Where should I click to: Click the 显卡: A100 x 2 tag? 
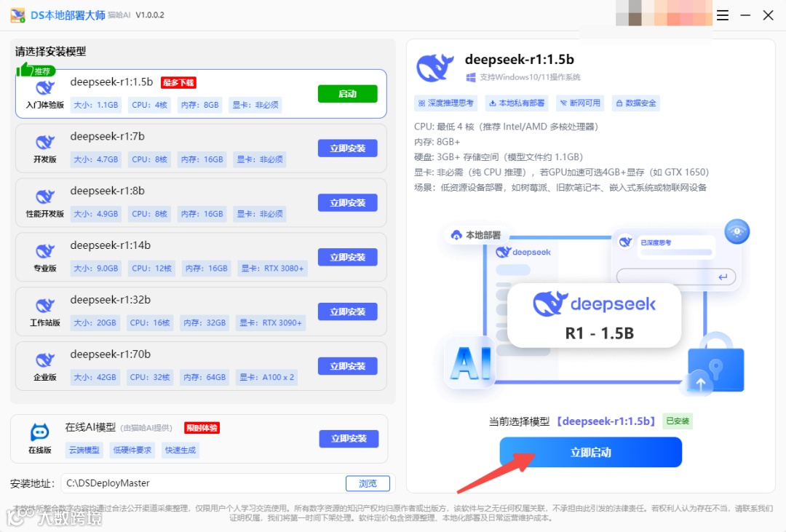(266, 377)
